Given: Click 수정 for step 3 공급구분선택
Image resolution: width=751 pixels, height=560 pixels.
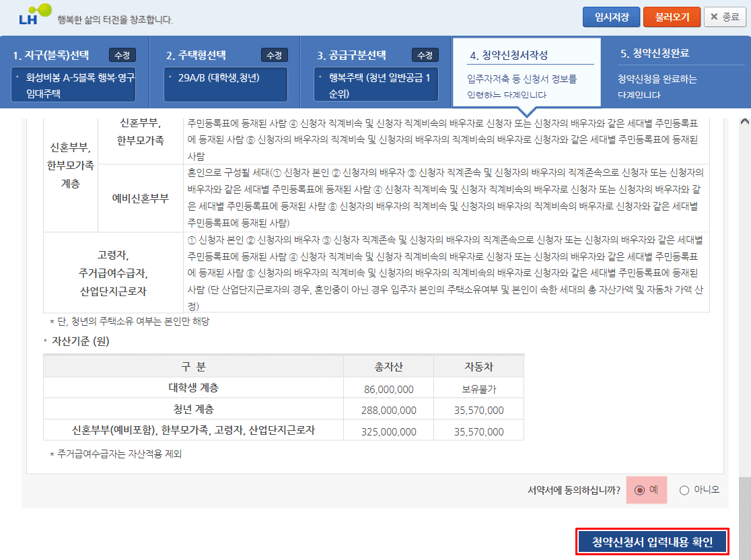Looking at the screenshot, I should 425,55.
